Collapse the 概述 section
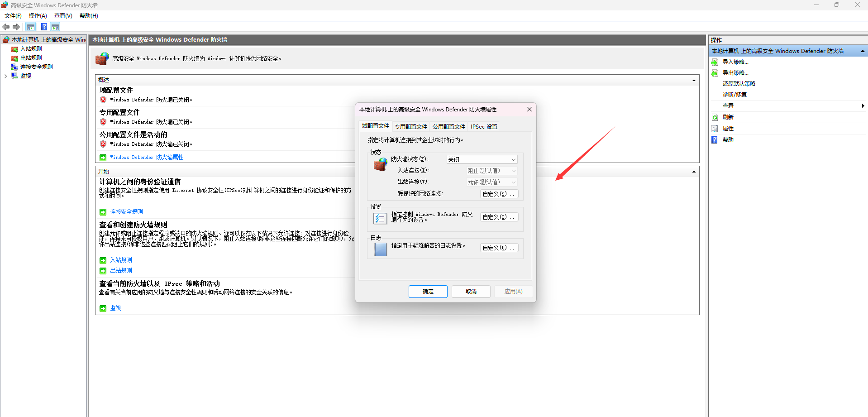Screen dimensions: 868x417 694,80
